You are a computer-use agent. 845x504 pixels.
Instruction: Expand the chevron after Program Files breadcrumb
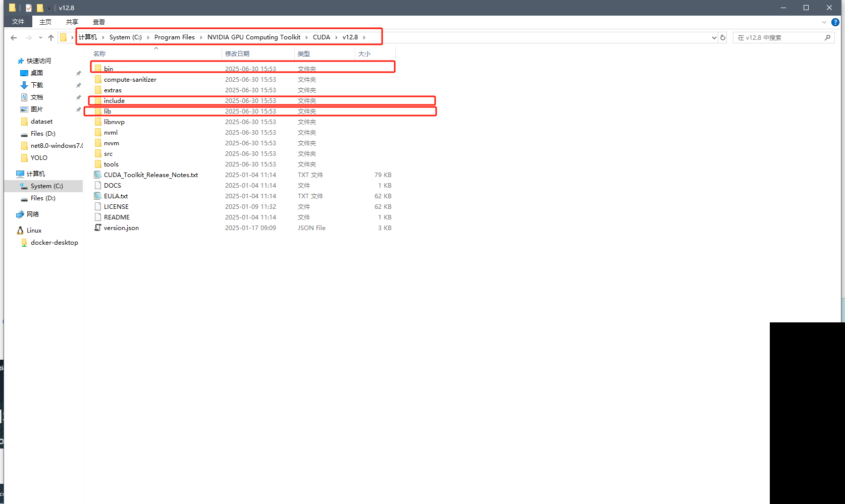tap(201, 37)
